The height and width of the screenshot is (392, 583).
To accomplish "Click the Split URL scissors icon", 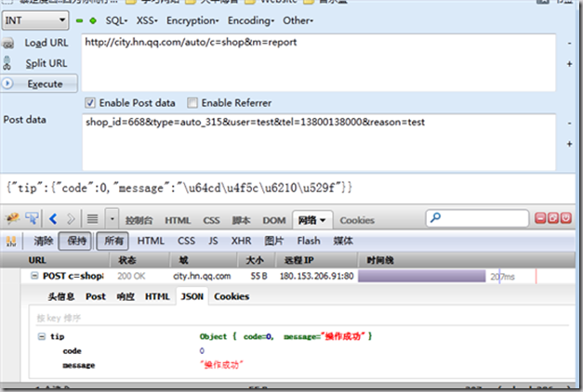I will coord(7,63).
